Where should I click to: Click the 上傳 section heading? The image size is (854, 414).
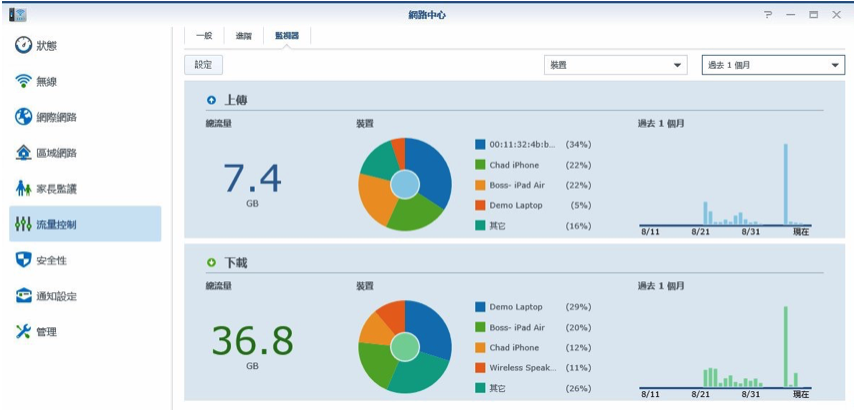point(236,100)
